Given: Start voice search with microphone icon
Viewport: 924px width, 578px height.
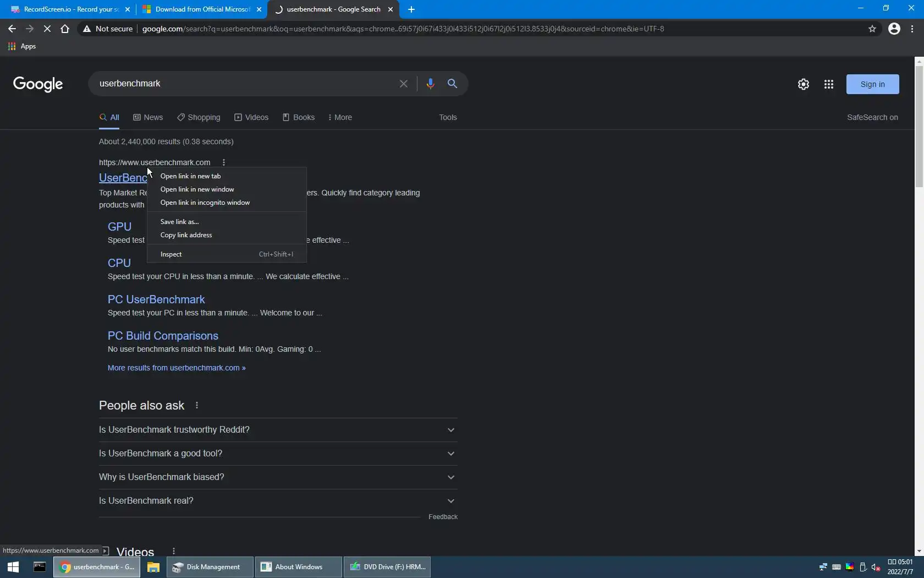Looking at the screenshot, I should (430, 84).
